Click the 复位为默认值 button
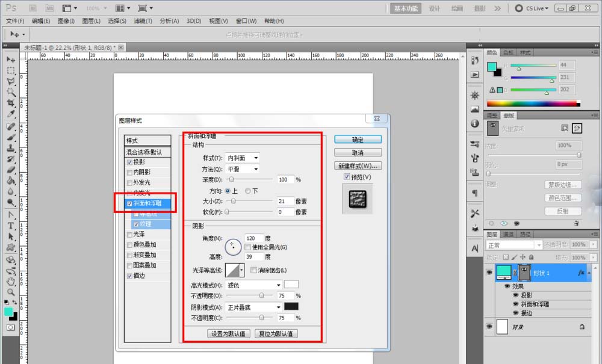The image size is (602, 364). (276, 334)
